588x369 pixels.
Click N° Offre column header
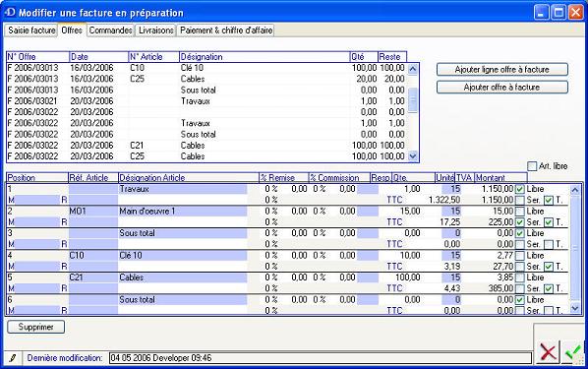(38, 57)
